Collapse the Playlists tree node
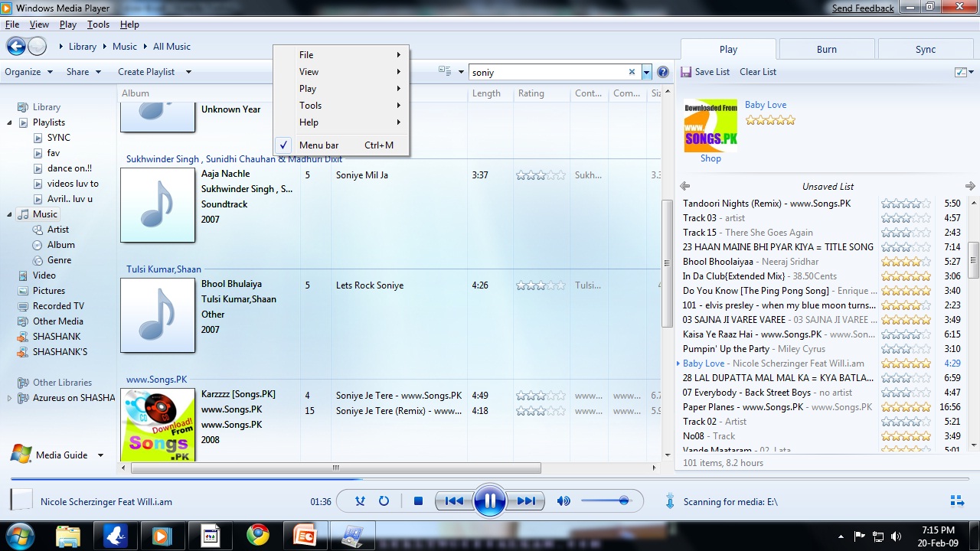Screen dimensions: 980x551 [10, 122]
